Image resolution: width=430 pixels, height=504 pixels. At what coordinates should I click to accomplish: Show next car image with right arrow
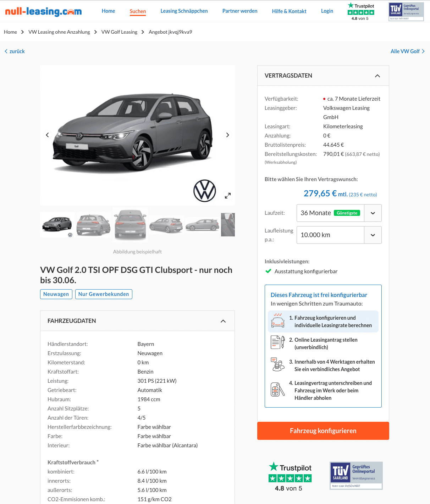[x=227, y=135]
